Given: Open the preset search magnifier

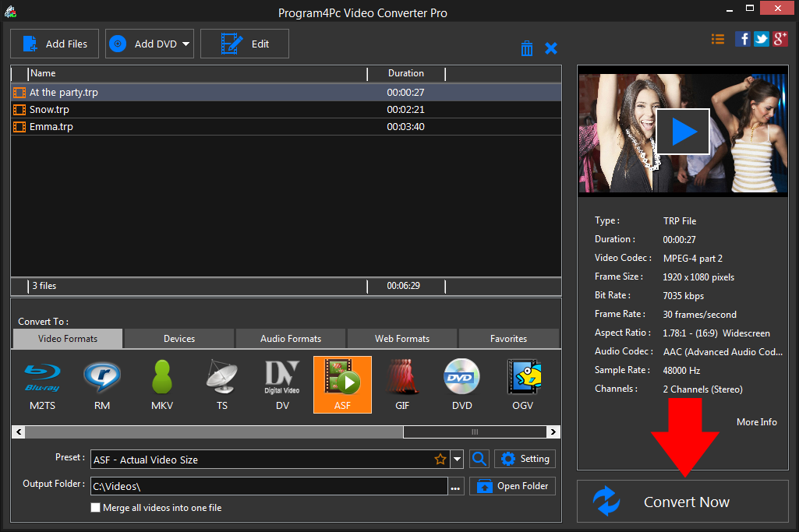Looking at the screenshot, I should point(479,459).
